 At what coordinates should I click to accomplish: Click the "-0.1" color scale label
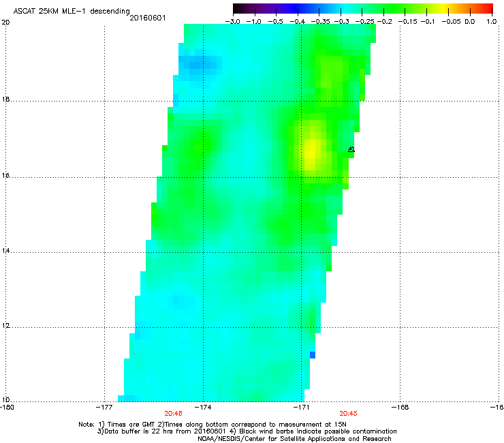pos(428,22)
